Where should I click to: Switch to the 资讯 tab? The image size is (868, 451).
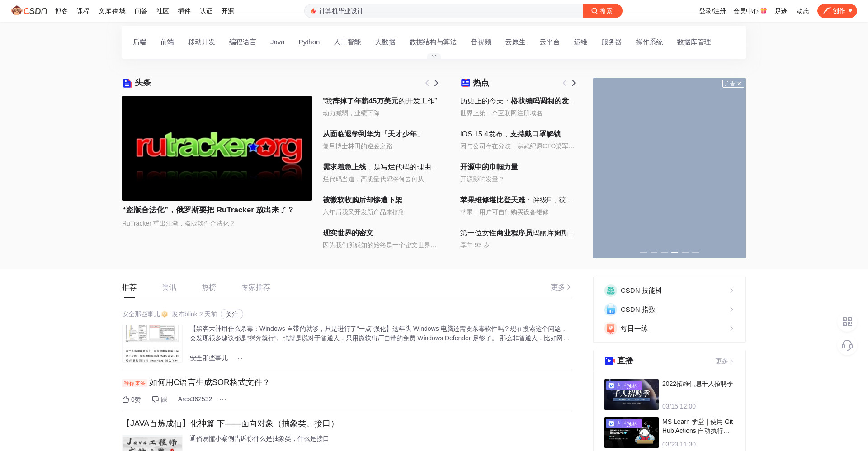point(169,287)
